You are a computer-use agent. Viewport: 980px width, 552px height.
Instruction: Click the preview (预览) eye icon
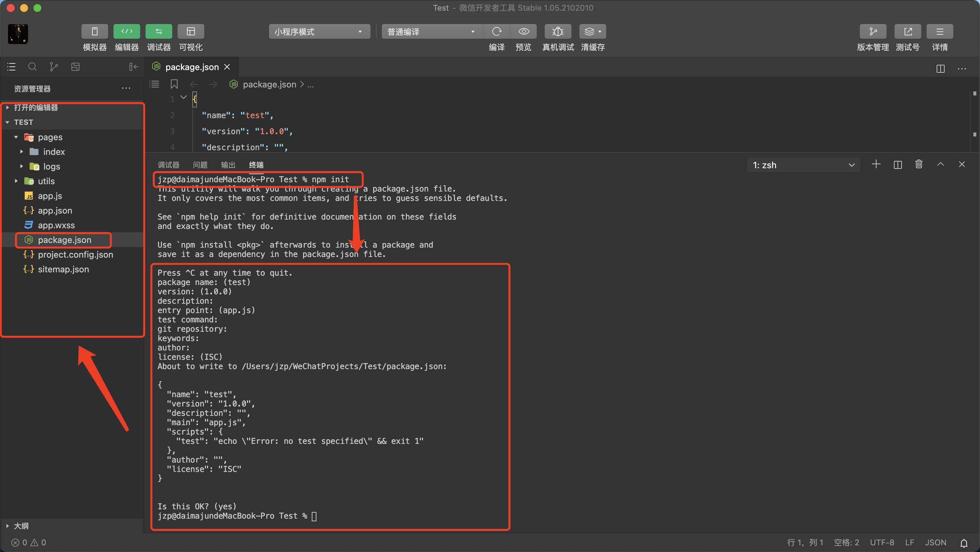[523, 32]
